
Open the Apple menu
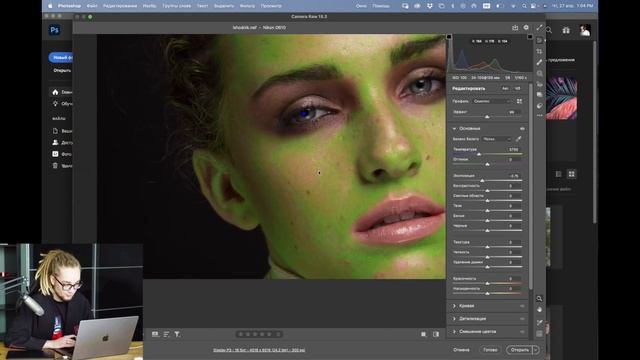50,6
